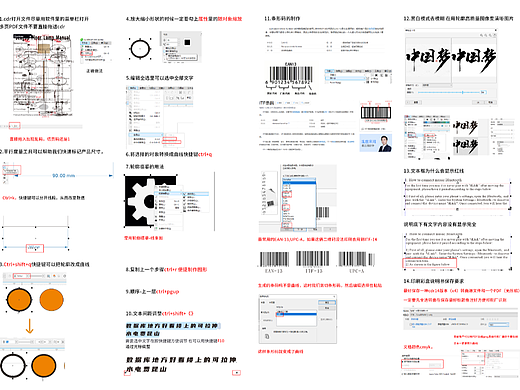
Task: Click the "EAN13" label above the large barcode
Action: pos(290,64)
